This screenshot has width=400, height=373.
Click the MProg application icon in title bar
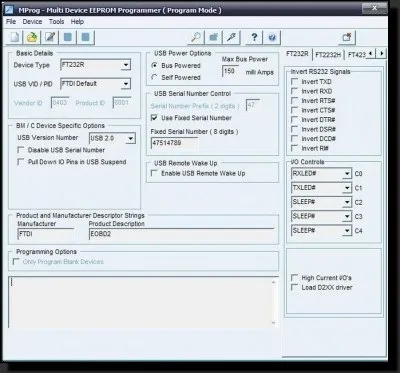pyautogui.click(x=9, y=9)
